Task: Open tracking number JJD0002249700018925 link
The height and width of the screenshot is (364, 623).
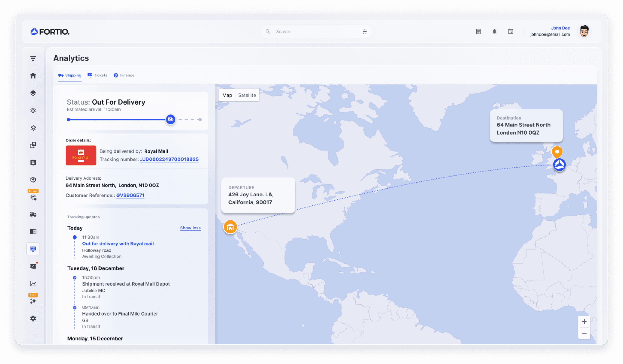Action: (169, 159)
